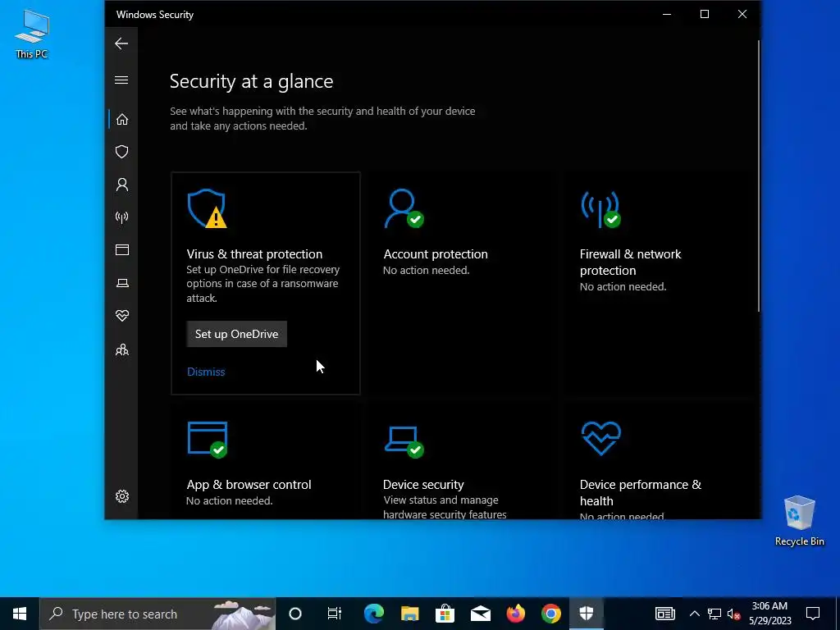The image size is (840, 630).
Task: Open Family options sidebar icon
Action: coord(122,349)
